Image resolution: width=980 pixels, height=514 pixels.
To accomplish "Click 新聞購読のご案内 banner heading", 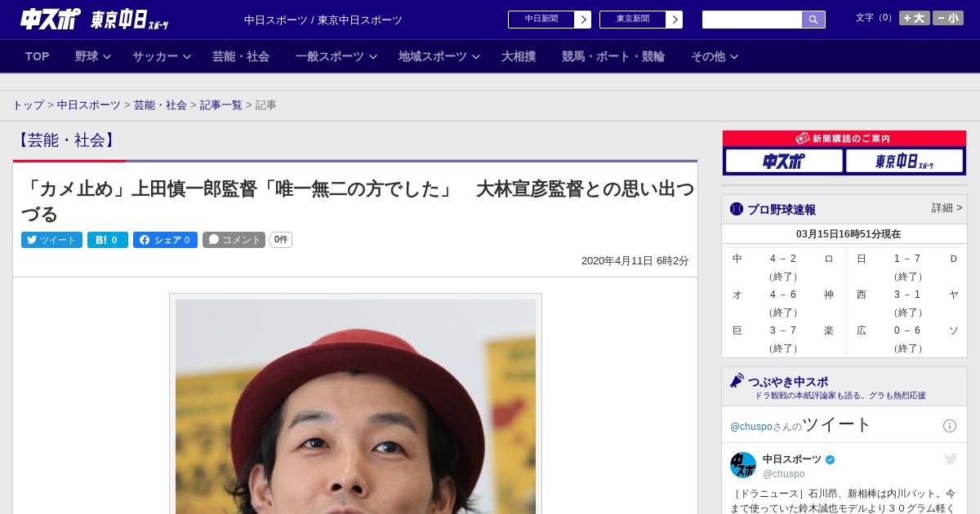I will pos(844,139).
